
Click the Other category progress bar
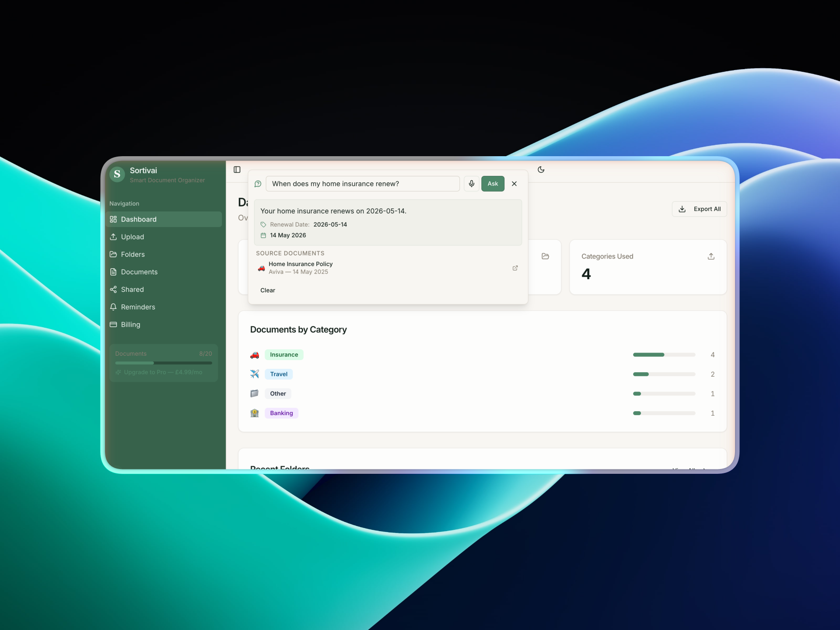click(x=664, y=394)
